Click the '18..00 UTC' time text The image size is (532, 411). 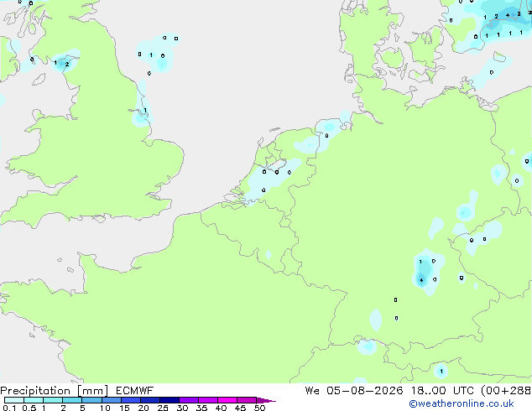click(442, 391)
